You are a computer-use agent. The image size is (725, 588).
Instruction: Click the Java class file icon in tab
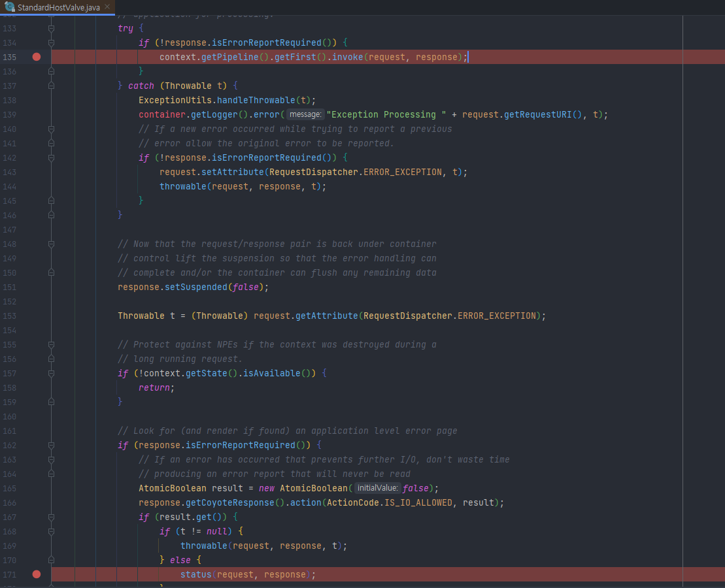pyautogui.click(x=9, y=7)
